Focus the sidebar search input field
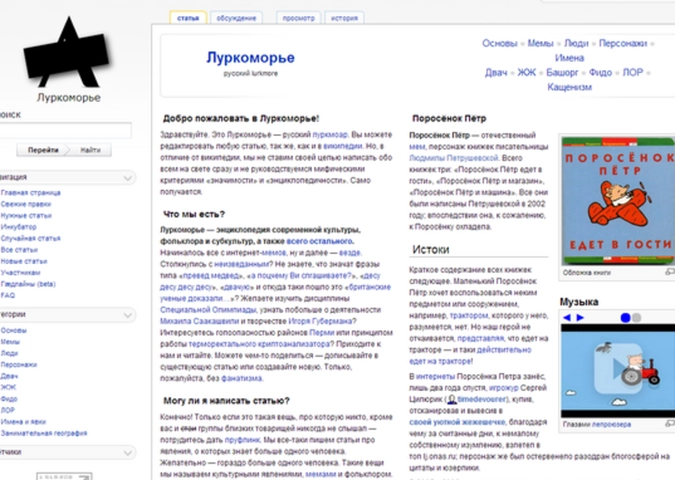Screen dimensions: 675x480 66,131
